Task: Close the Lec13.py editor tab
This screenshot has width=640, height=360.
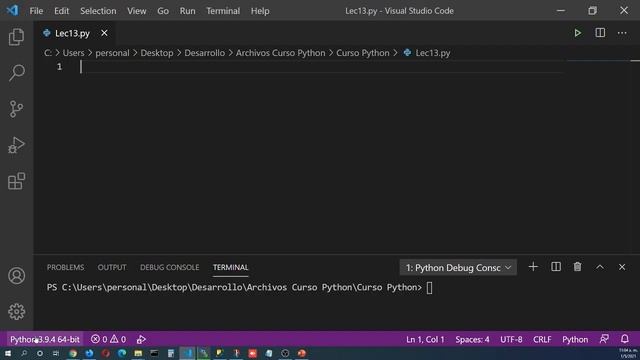Action: (104, 33)
